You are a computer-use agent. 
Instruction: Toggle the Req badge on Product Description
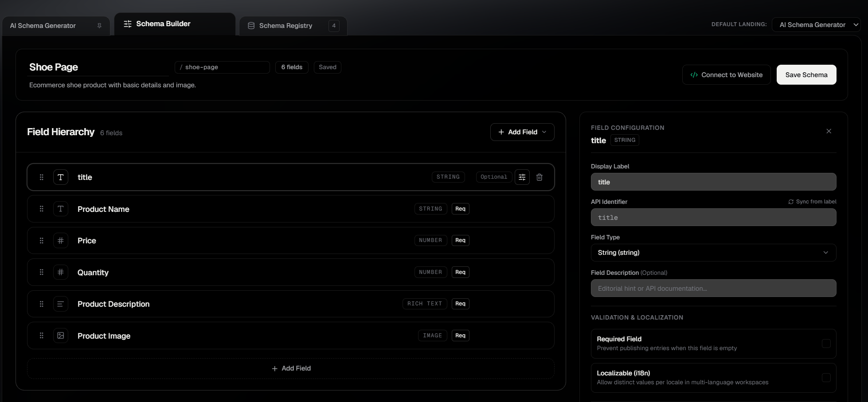click(461, 304)
